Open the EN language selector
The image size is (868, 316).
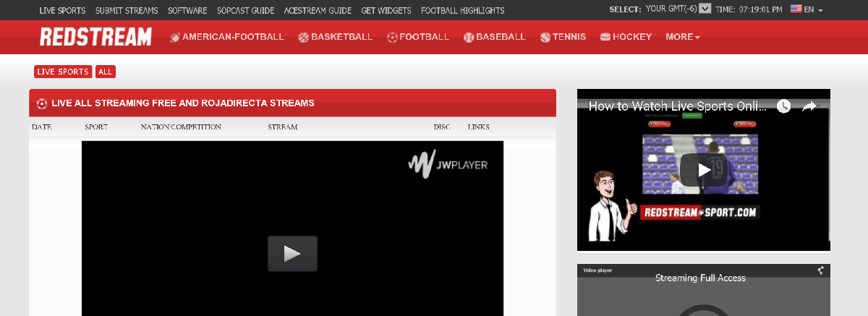813,9
